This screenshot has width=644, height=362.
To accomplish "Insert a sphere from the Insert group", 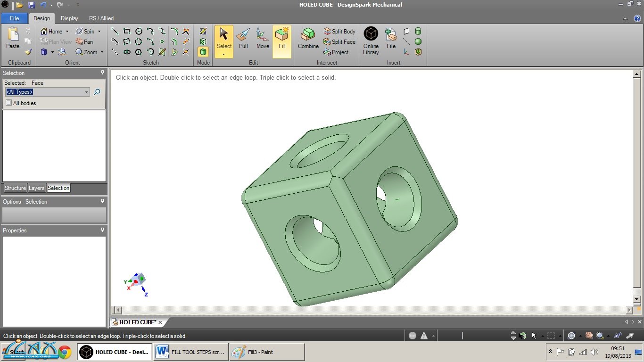I will point(418,41).
